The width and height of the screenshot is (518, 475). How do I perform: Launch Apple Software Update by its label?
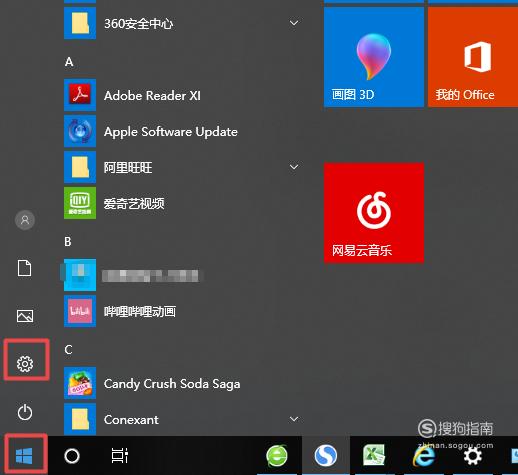(171, 132)
